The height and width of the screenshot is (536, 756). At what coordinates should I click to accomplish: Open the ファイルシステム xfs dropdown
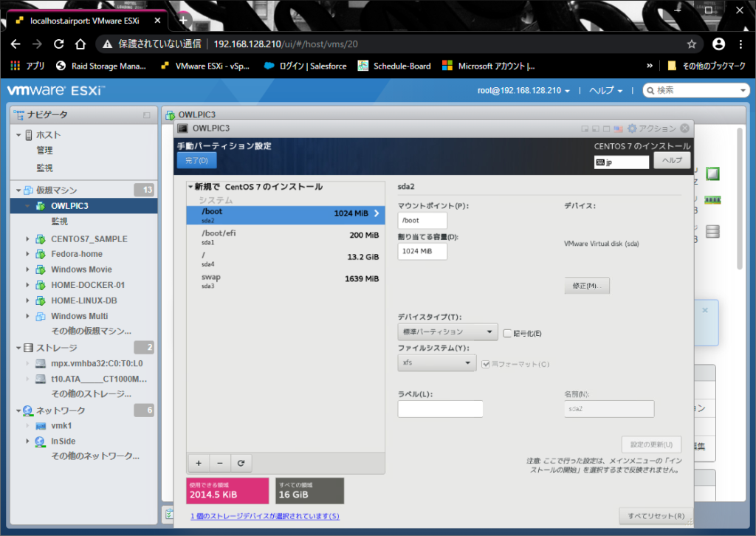tap(437, 363)
